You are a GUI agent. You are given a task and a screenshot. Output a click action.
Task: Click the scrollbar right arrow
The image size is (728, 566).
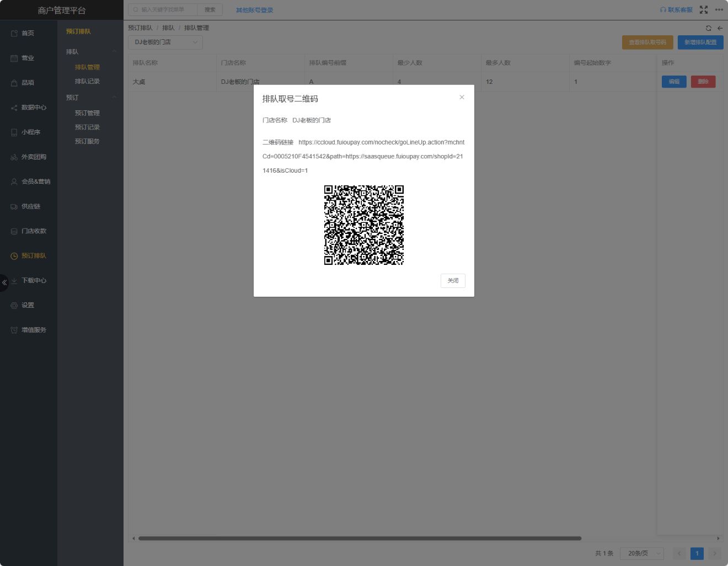coord(718,538)
